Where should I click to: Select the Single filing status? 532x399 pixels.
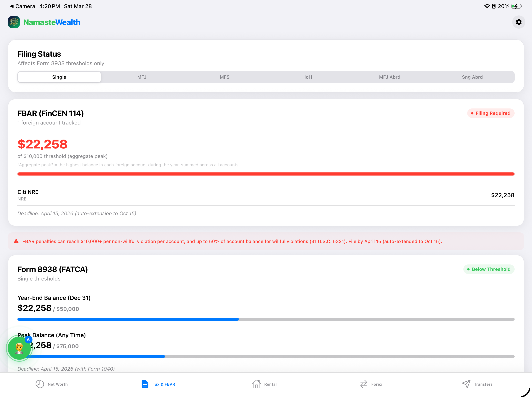pyautogui.click(x=59, y=77)
